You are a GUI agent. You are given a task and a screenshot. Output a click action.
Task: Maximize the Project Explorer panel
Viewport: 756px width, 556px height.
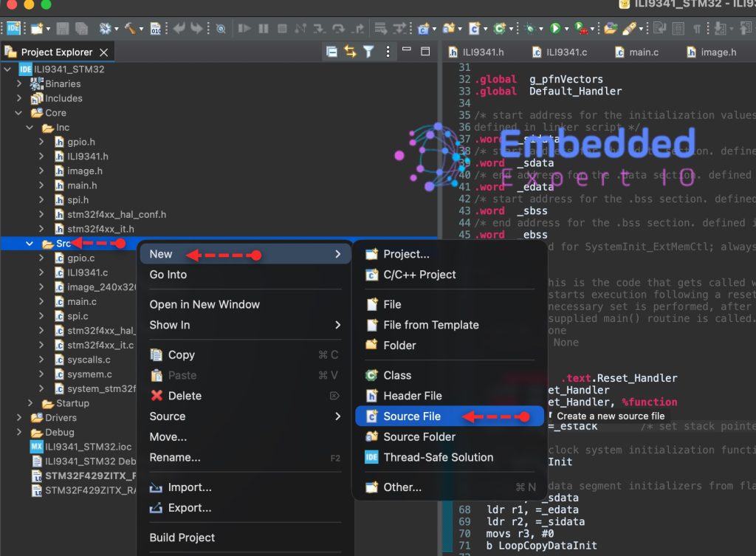pyautogui.click(x=425, y=52)
